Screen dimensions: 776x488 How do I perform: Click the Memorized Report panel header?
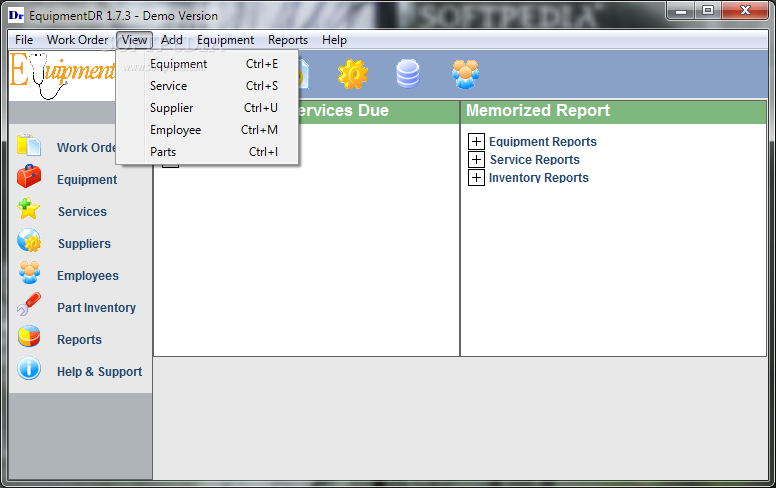(614, 111)
